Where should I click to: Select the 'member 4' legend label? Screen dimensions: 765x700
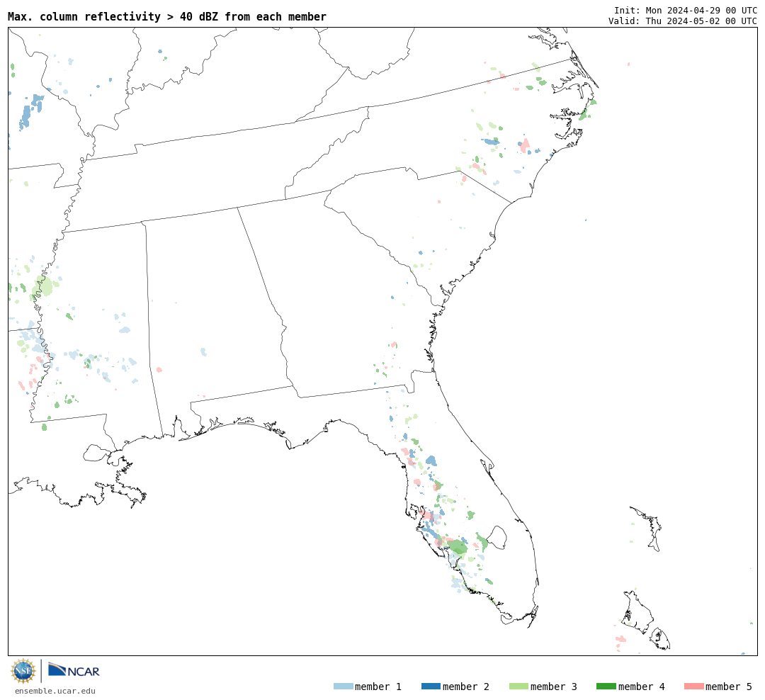641,687
